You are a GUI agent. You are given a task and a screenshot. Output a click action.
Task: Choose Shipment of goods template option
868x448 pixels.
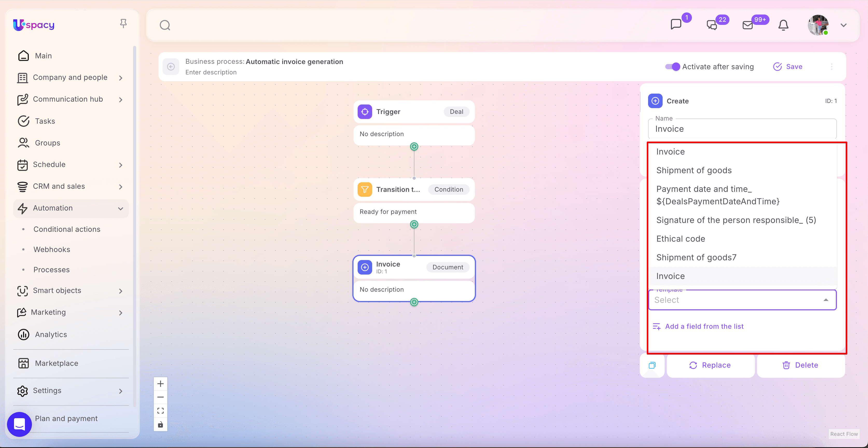coord(743,170)
